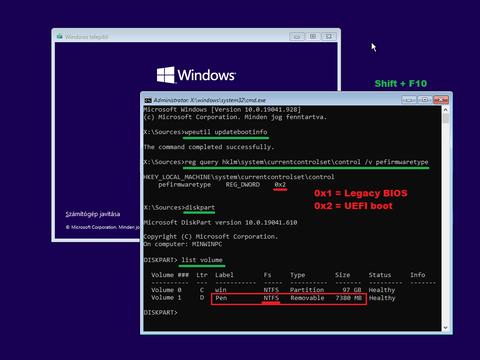This screenshot has width=480, height=360.
Task: Click the 'wpeutil updatebootinfo' command text
Action: [x=226, y=132]
